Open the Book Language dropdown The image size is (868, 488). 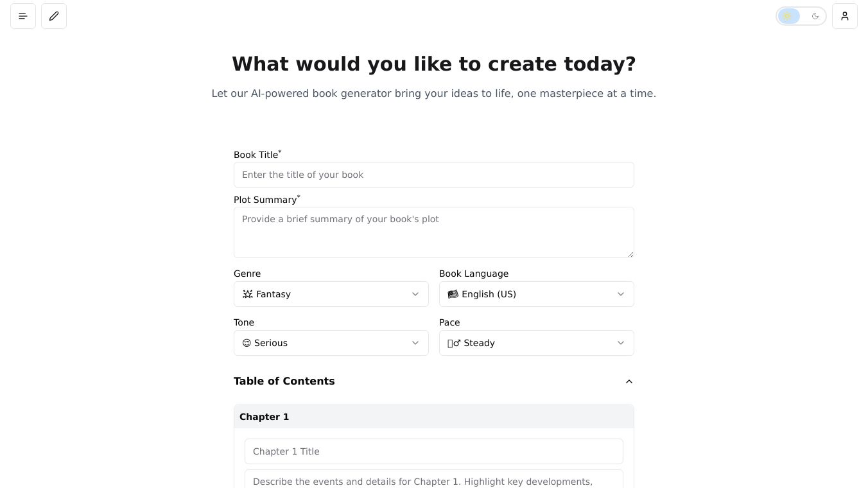click(536, 294)
